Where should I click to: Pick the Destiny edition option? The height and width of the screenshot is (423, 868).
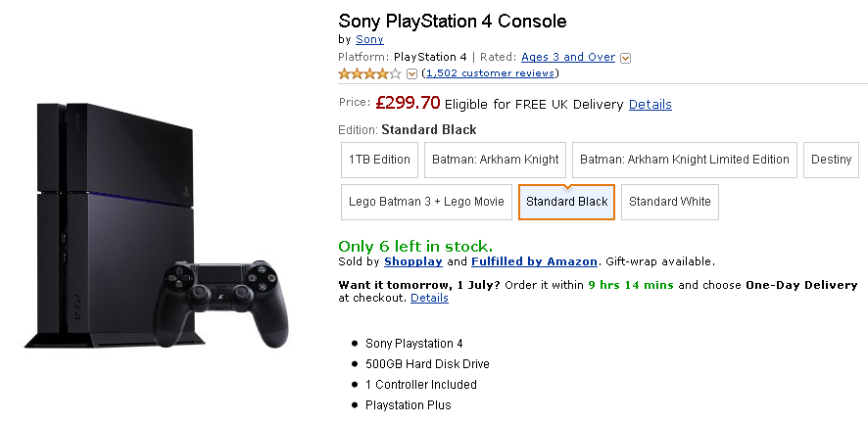pos(831,160)
